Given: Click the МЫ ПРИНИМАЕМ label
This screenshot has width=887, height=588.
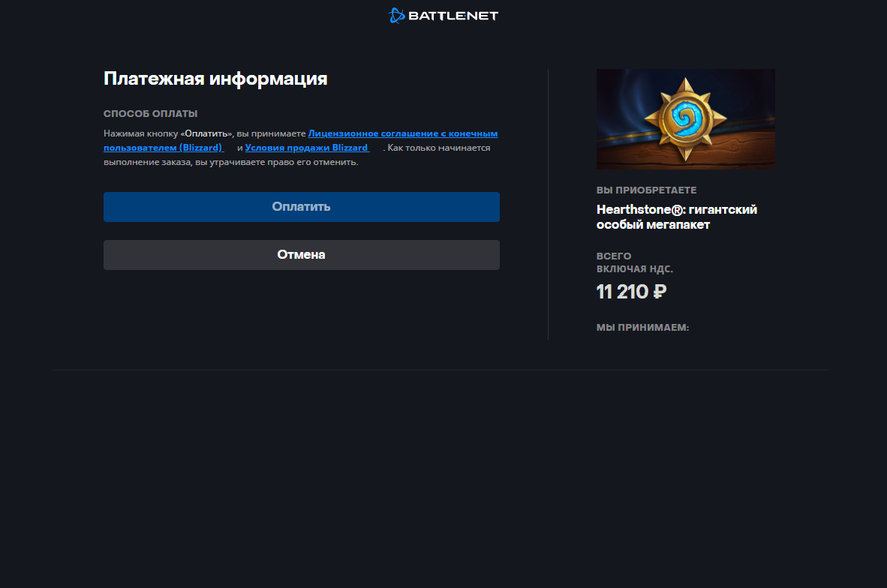Looking at the screenshot, I should pyautogui.click(x=642, y=327).
